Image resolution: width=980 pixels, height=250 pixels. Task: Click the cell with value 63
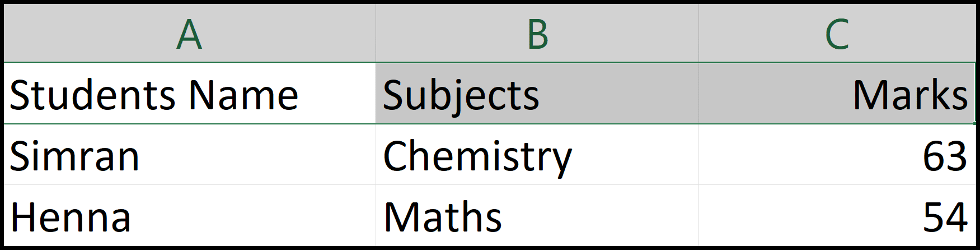pyautogui.click(x=837, y=155)
